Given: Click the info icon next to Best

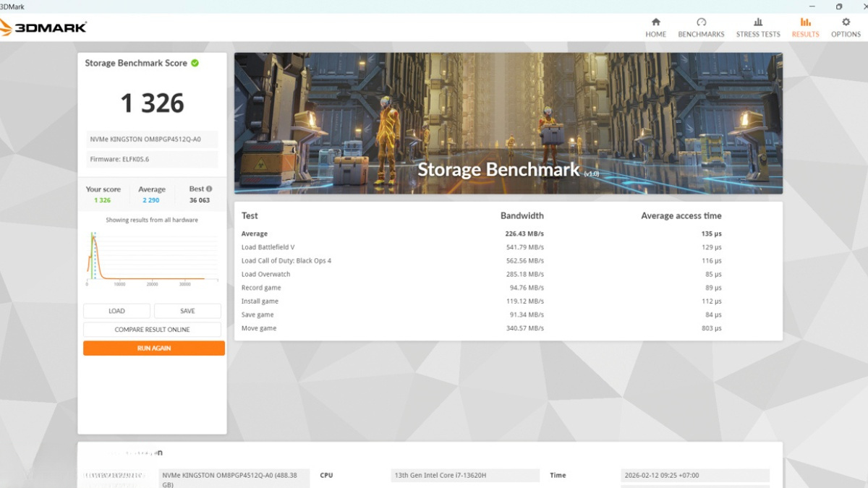Looking at the screenshot, I should (x=209, y=189).
